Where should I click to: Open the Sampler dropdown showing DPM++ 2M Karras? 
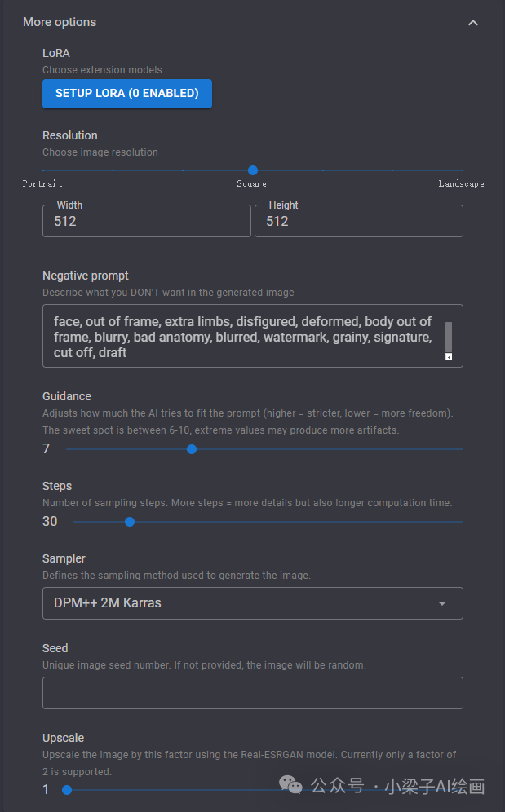click(x=243, y=603)
